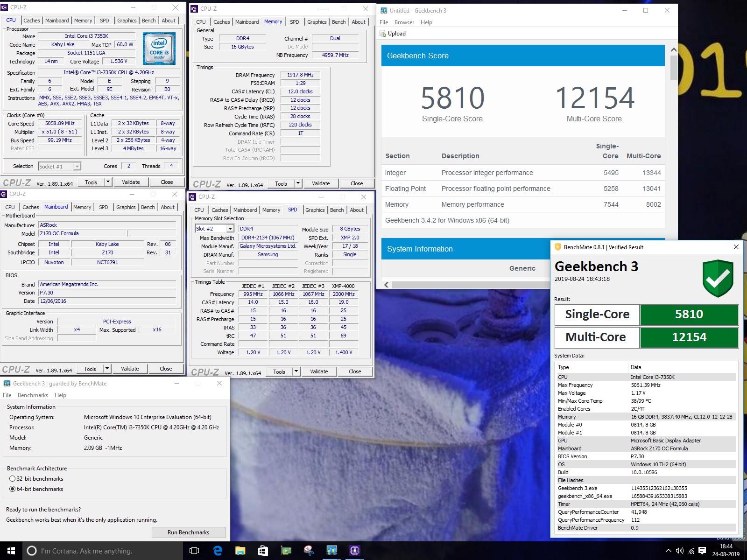Click the Tools button in the Mainboard tab window
747x560 pixels.
(x=90, y=369)
